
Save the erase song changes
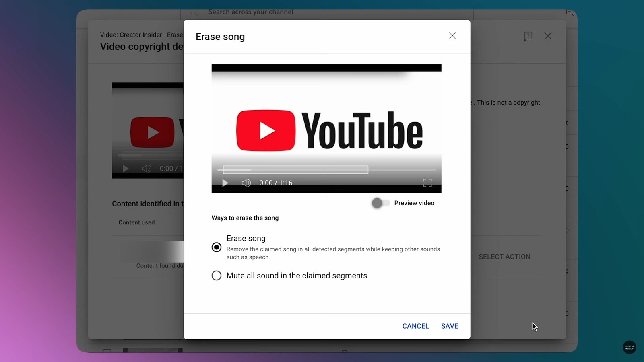click(x=450, y=326)
